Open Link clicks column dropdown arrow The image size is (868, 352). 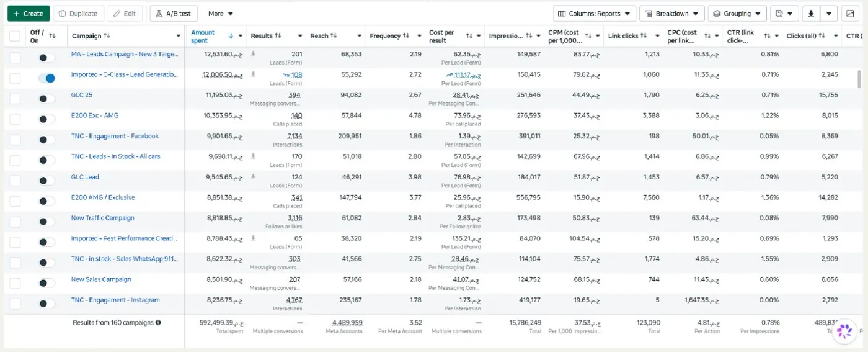tap(657, 36)
